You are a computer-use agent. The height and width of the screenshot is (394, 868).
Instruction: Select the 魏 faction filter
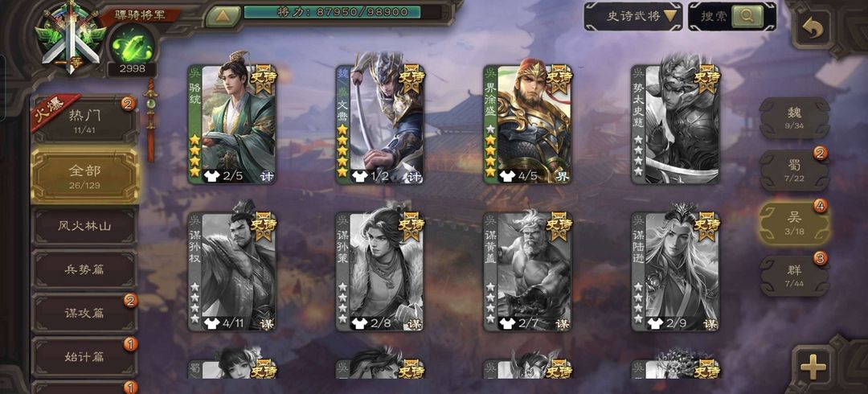794,118
